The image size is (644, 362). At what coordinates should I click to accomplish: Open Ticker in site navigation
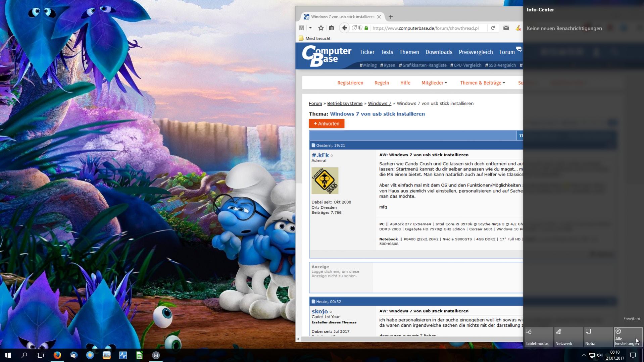367,52
